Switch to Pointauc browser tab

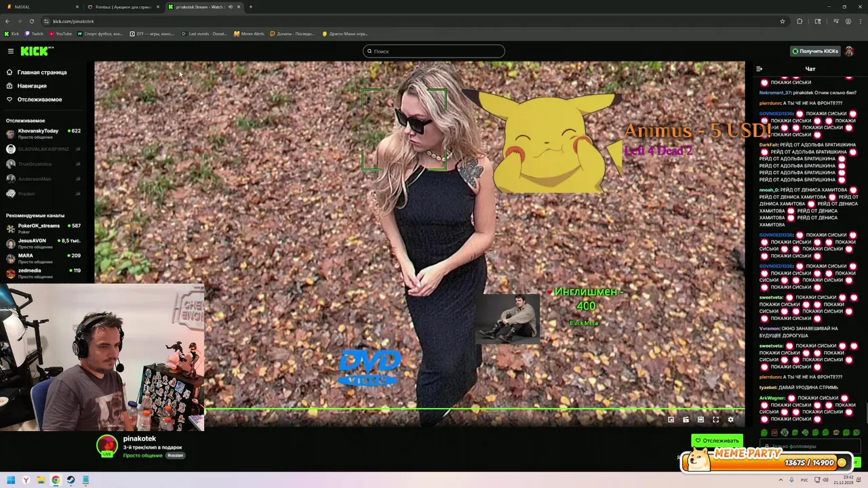coord(123,7)
